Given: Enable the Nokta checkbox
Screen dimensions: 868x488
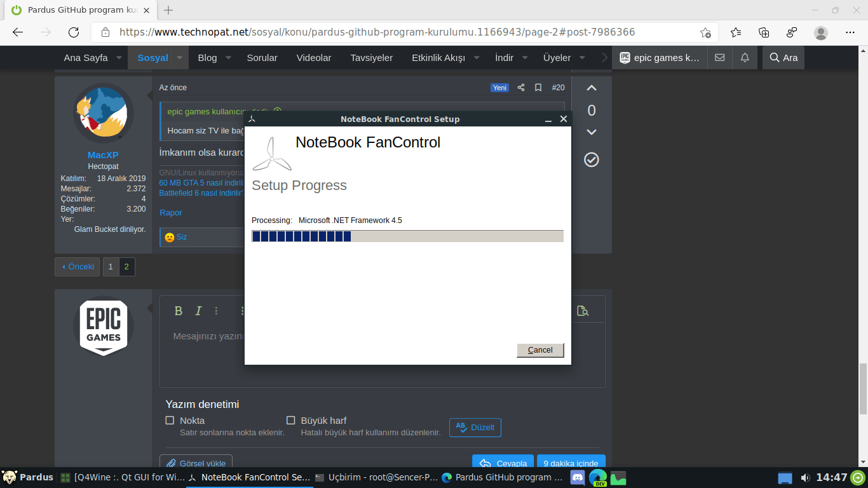Looking at the screenshot, I should coord(170,420).
